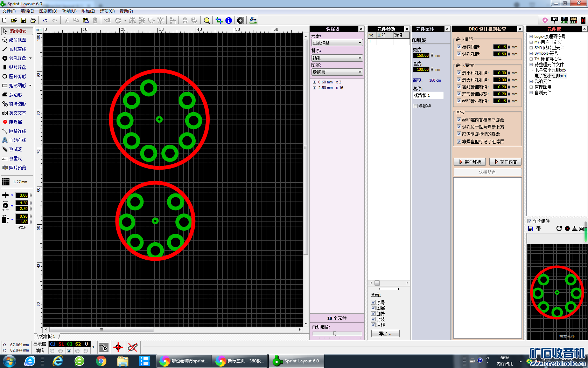Click the crosshair icon in status bar
Screen dimensions: 588x368
(x=118, y=347)
